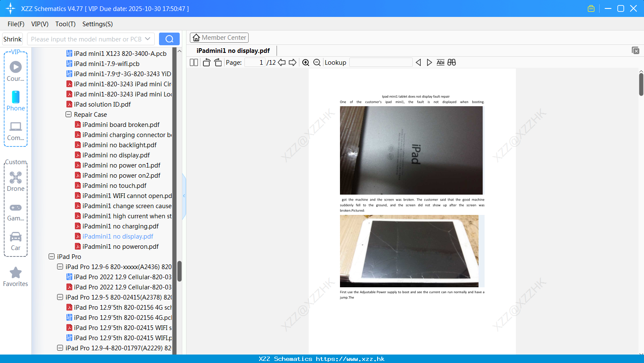Open iPadmini1 no charging.pdf

[x=117, y=226]
